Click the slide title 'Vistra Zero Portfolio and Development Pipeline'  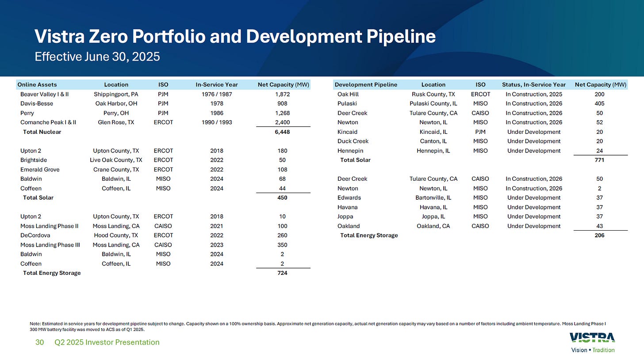pyautogui.click(x=235, y=36)
